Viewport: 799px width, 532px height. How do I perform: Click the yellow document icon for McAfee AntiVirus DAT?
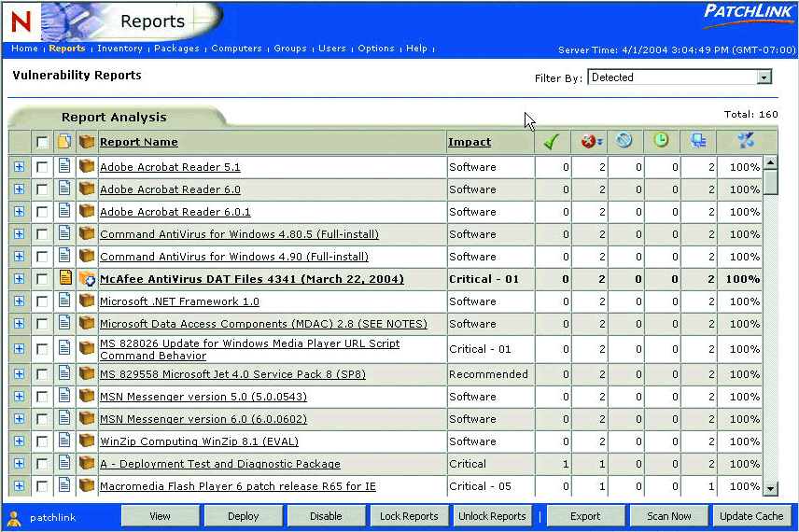64,278
